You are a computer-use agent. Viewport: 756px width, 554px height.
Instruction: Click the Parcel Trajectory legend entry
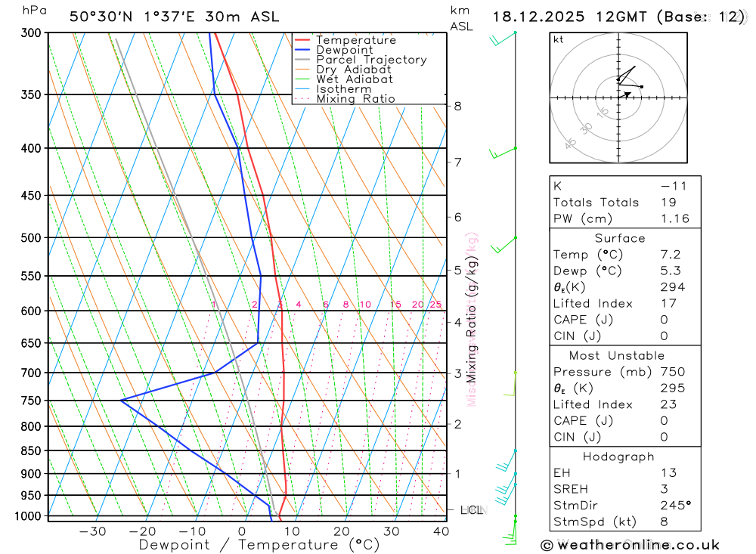point(361,60)
